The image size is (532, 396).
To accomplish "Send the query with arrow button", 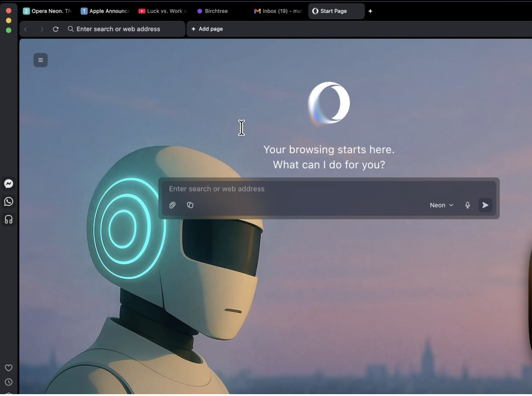I will [485, 205].
